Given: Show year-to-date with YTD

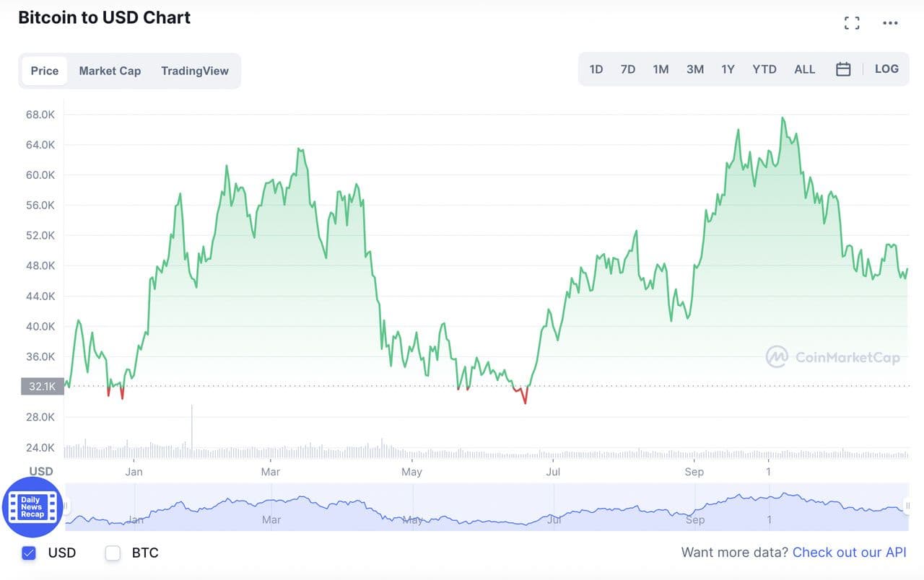Looking at the screenshot, I should click(x=764, y=69).
